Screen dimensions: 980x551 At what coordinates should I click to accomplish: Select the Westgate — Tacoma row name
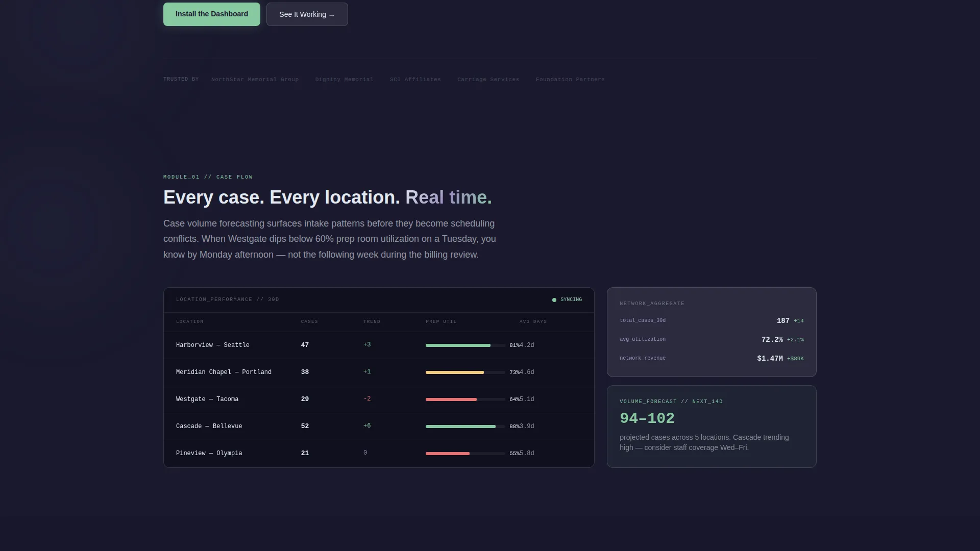(x=207, y=399)
